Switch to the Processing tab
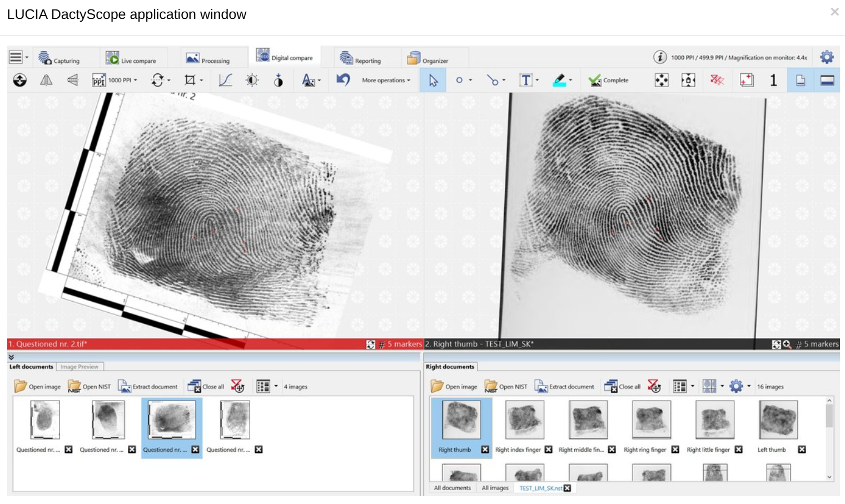Screen dimensions: 845x504 (x=207, y=58)
